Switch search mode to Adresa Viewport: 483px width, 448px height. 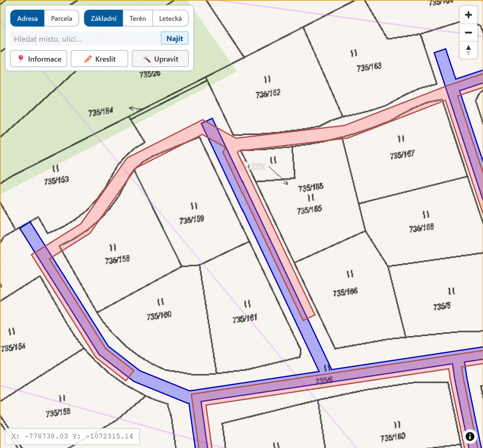[27, 18]
